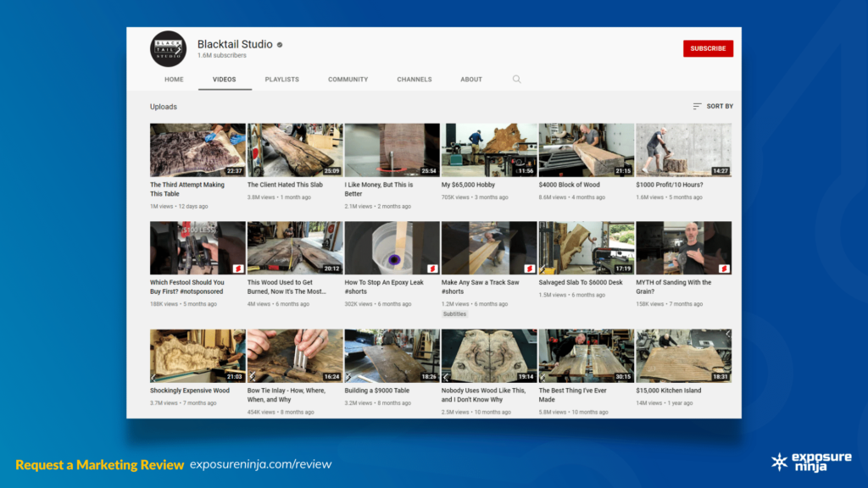Play the 25:09 Client Hated This Slab thumbnail
868x488 pixels.
click(x=295, y=150)
